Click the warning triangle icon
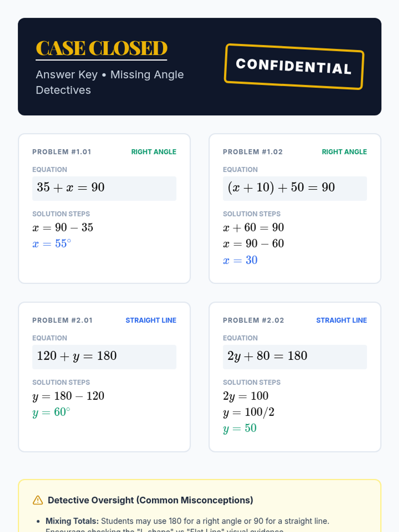 pyautogui.click(x=38, y=500)
